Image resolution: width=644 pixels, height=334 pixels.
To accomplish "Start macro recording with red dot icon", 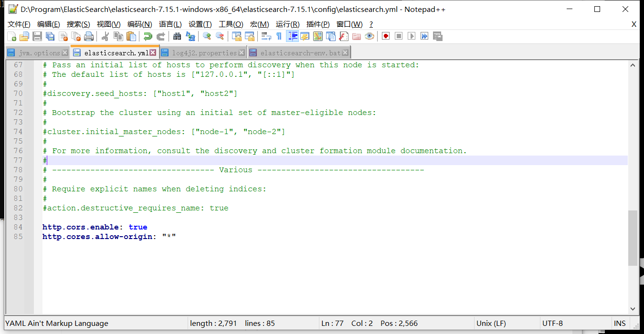I will tap(386, 36).
